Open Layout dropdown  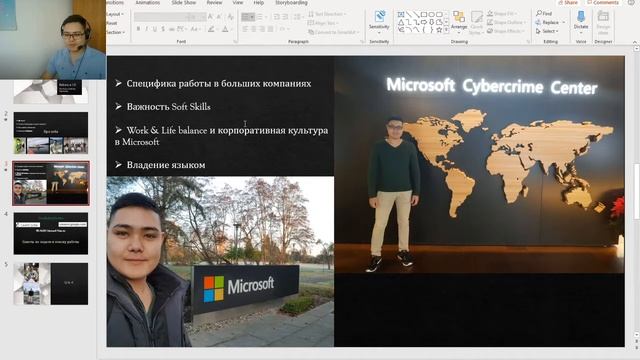pos(115,14)
